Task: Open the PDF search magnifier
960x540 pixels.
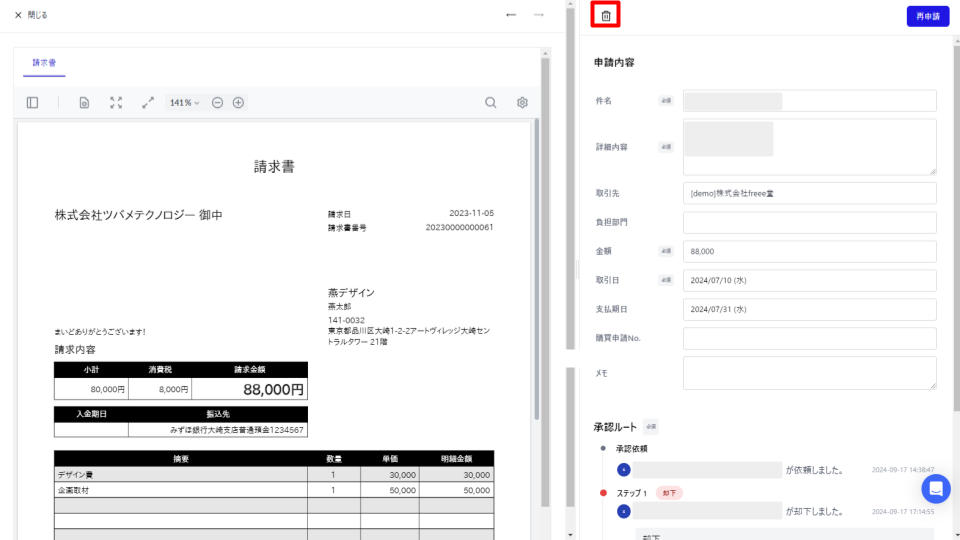Action: 490,103
